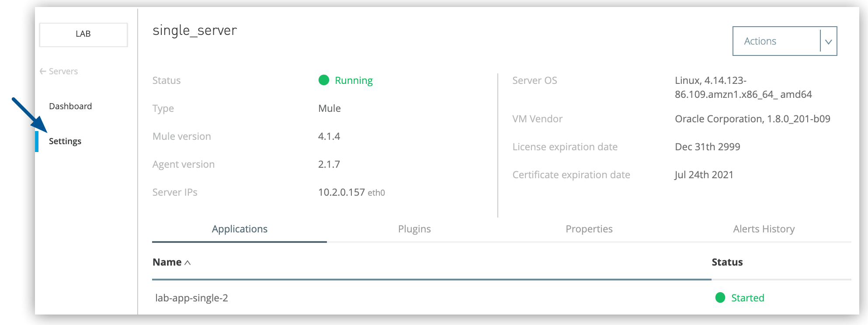Click the green Started status dot

pos(720,297)
